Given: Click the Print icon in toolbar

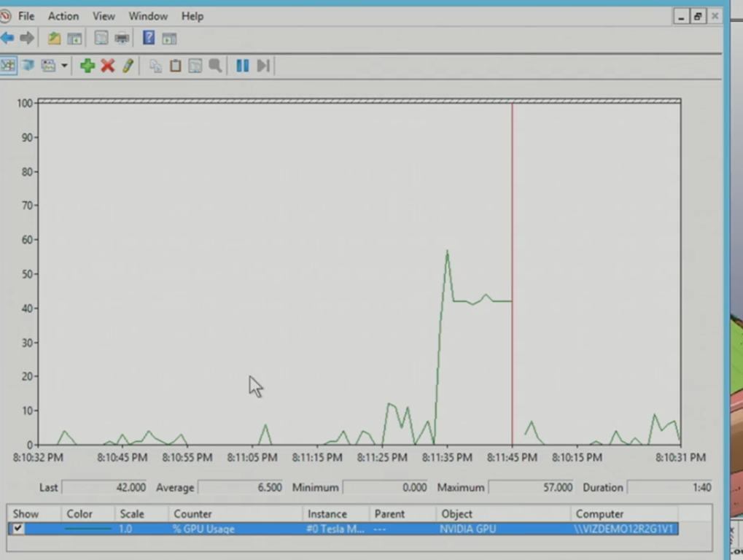Looking at the screenshot, I should tap(122, 38).
